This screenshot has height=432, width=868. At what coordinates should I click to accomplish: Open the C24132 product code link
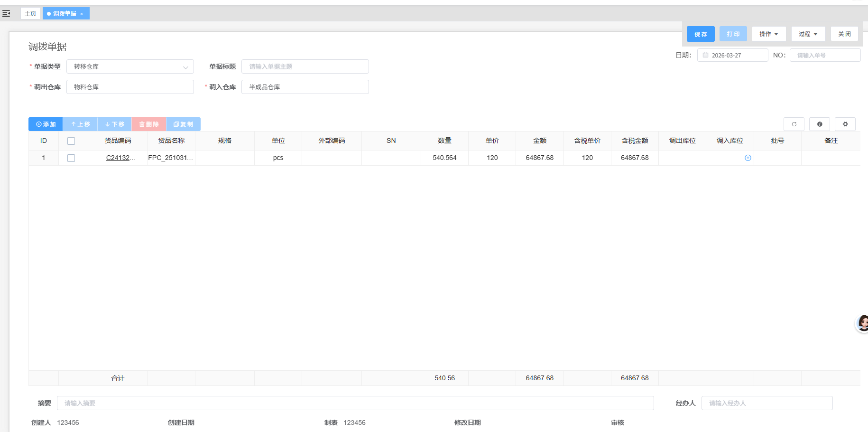[118, 158]
